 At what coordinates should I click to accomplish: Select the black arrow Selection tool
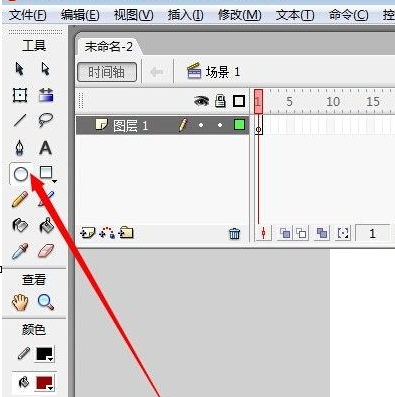point(20,69)
